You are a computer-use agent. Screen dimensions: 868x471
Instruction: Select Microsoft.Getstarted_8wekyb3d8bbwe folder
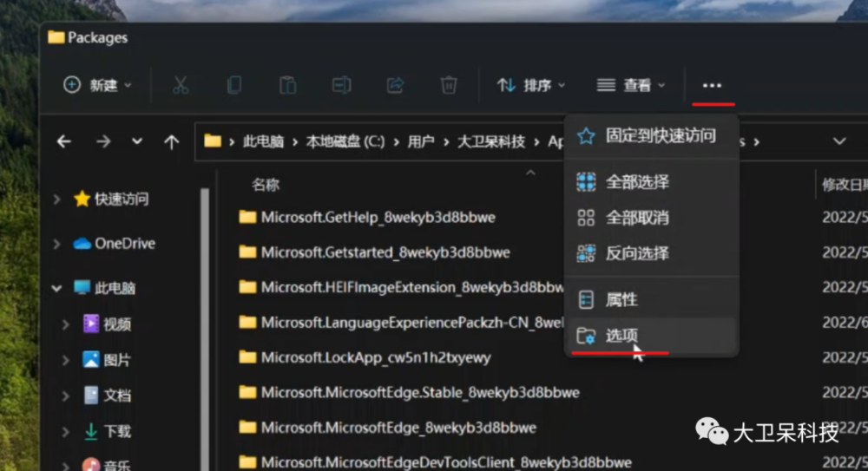tap(385, 252)
